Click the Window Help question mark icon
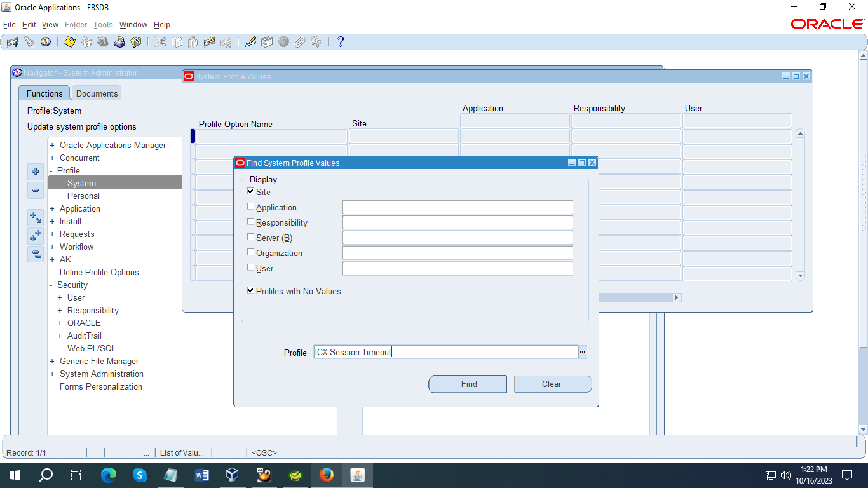This screenshot has height=488, width=868. 341,42
